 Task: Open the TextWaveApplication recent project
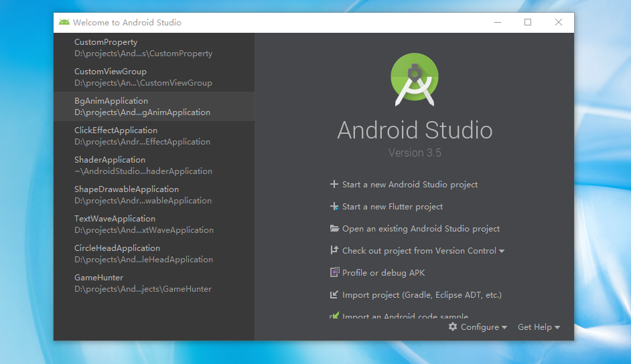(x=153, y=223)
